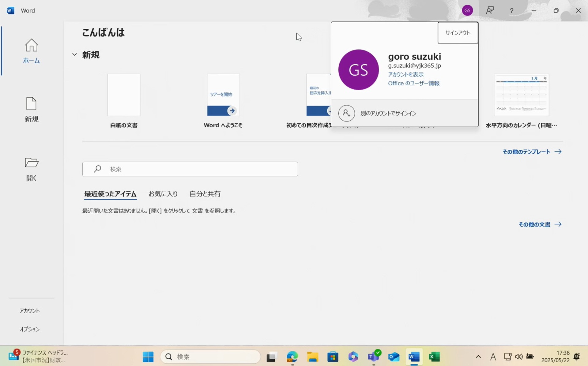Click the add-account person icon
Screen dimensions: 588x366
[346, 113]
